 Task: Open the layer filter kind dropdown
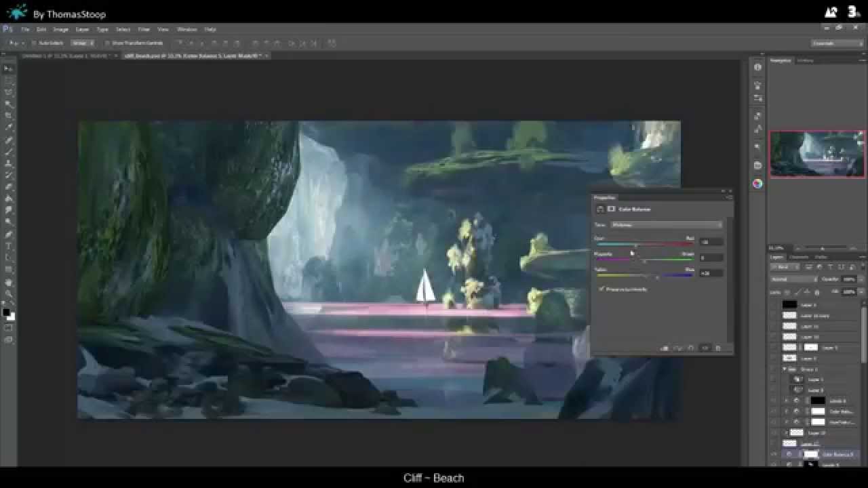click(787, 267)
